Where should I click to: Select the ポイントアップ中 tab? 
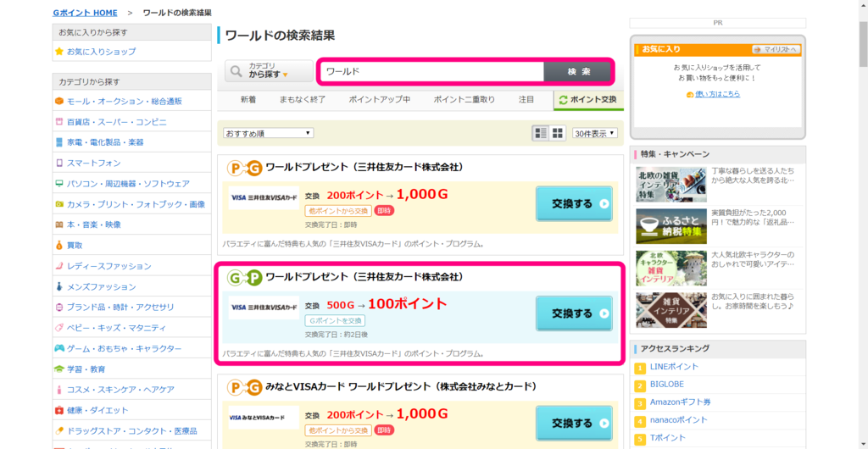379,100
